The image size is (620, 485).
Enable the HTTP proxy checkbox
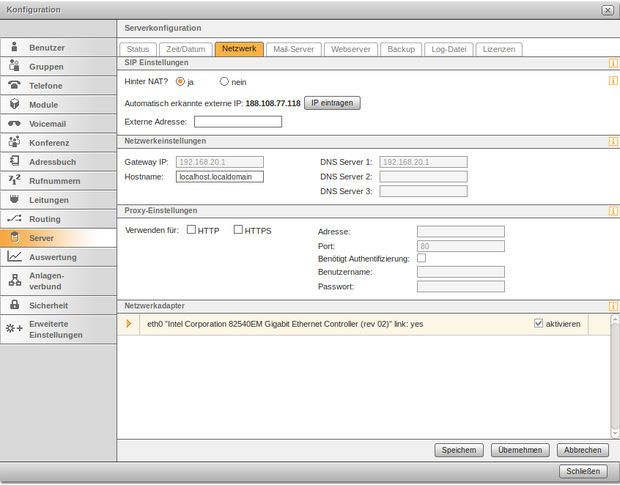tap(191, 230)
